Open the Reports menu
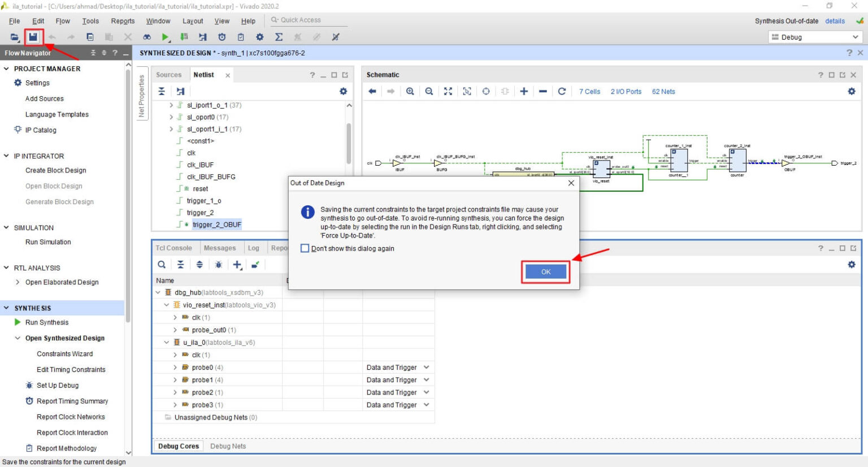 [123, 21]
